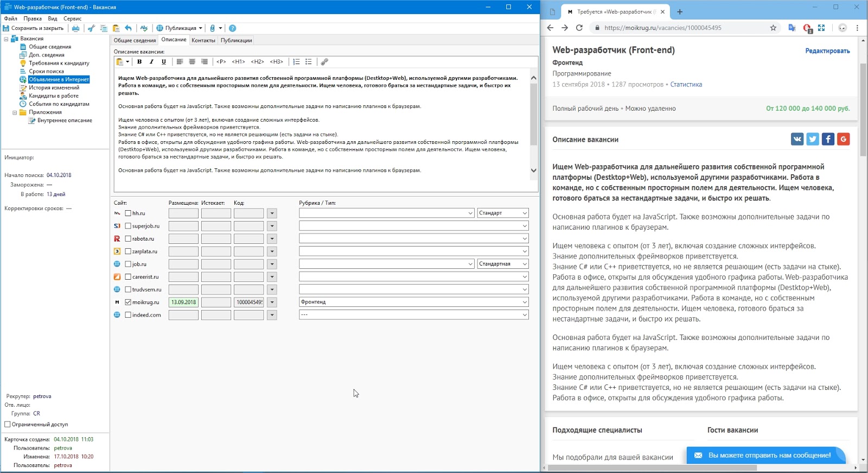Insert bulleted list in editor
The height and width of the screenshot is (473, 868).
click(x=309, y=62)
